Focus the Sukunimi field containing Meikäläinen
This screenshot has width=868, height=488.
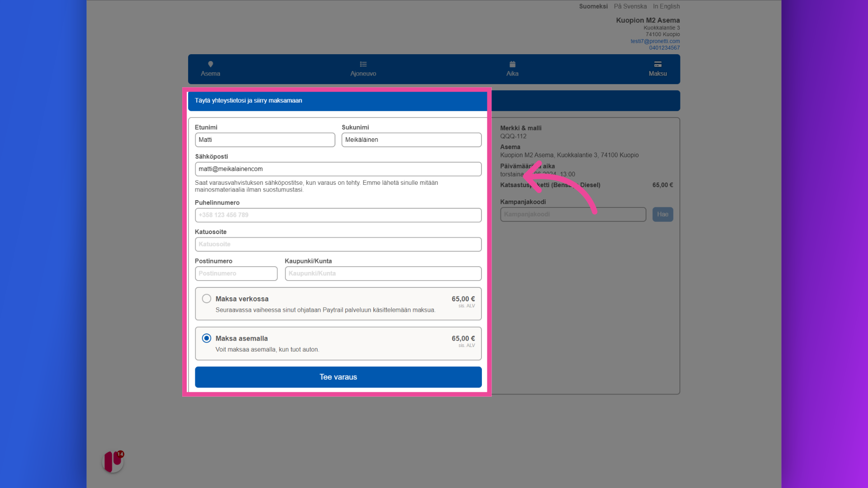click(x=411, y=140)
